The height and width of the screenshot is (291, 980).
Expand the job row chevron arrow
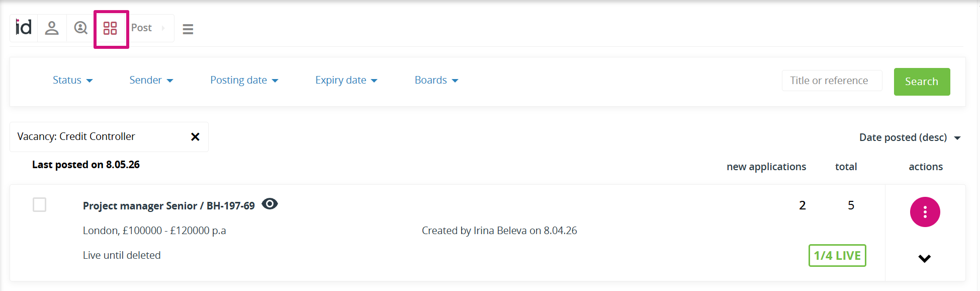click(x=924, y=258)
